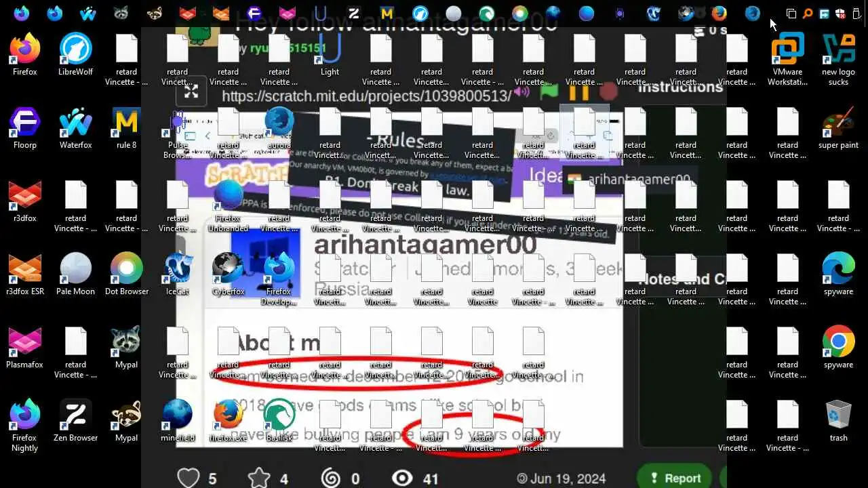Open VMware Workstation desktop shortcut

click(x=787, y=59)
